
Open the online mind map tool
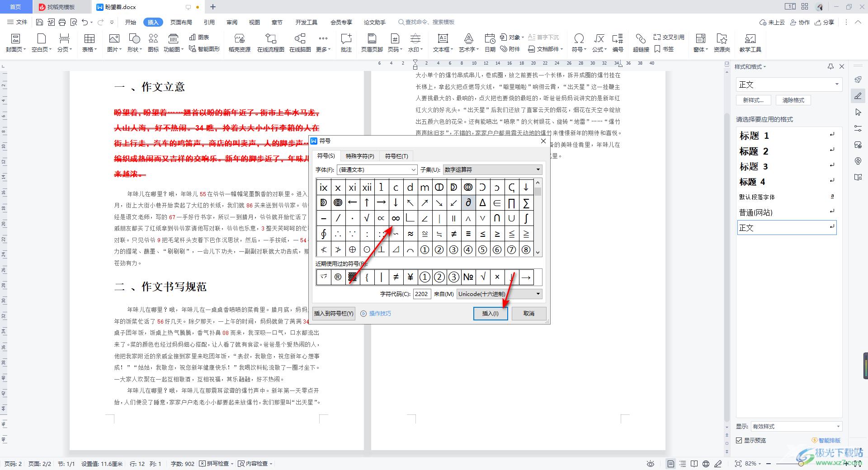[x=300, y=43]
